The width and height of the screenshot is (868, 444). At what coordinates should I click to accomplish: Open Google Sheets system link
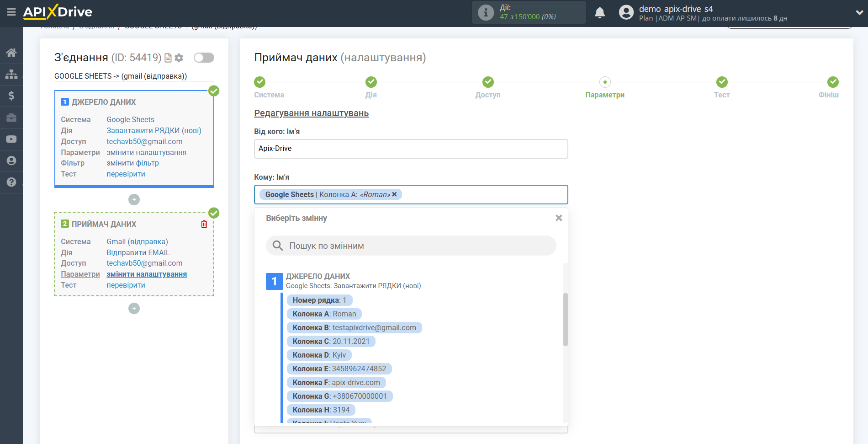(130, 119)
